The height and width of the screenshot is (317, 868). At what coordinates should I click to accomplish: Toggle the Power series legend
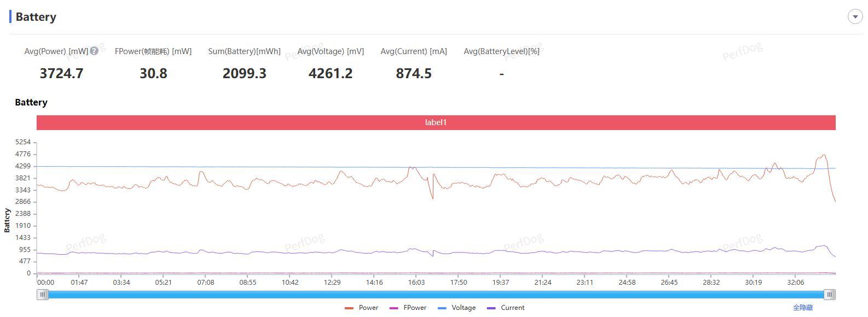click(361, 308)
